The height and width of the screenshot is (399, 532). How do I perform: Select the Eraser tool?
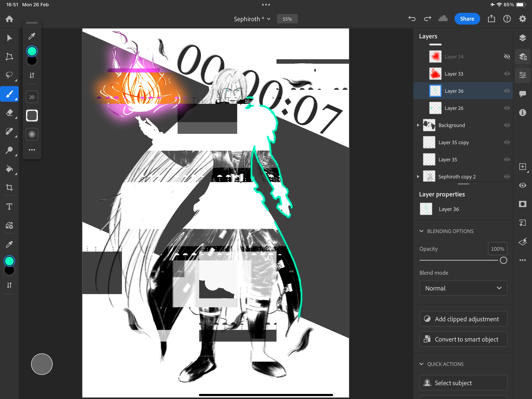(x=9, y=113)
